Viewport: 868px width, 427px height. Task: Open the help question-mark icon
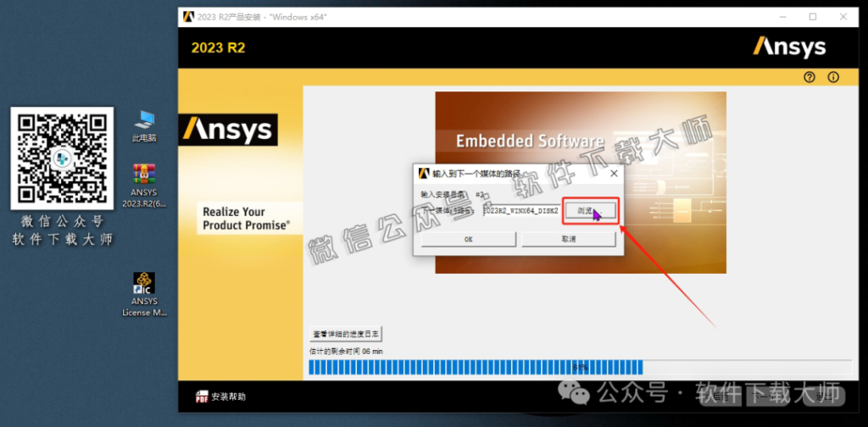[x=810, y=77]
